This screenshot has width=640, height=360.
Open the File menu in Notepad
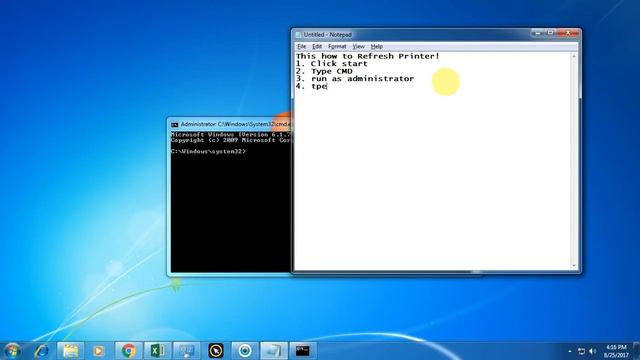tap(302, 47)
